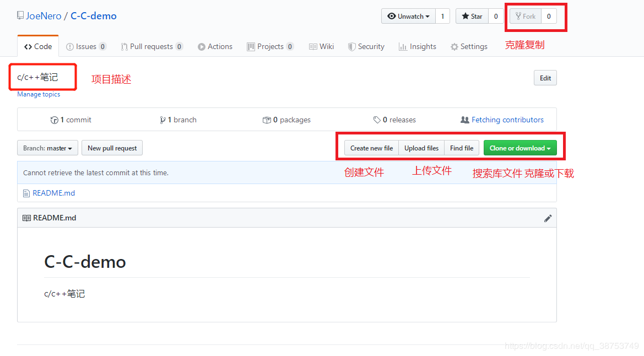Expand the Branch: master dropdown
This screenshot has height=356, width=644.
[x=47, y=148]
